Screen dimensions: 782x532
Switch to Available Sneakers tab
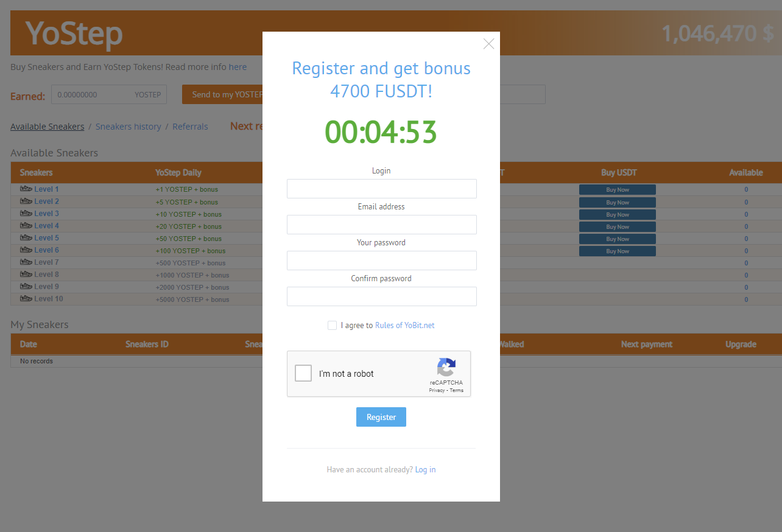point(48,127)
